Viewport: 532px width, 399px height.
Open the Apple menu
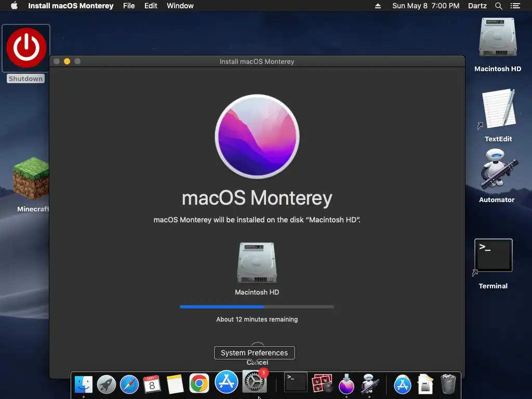[x=14, y=6]
